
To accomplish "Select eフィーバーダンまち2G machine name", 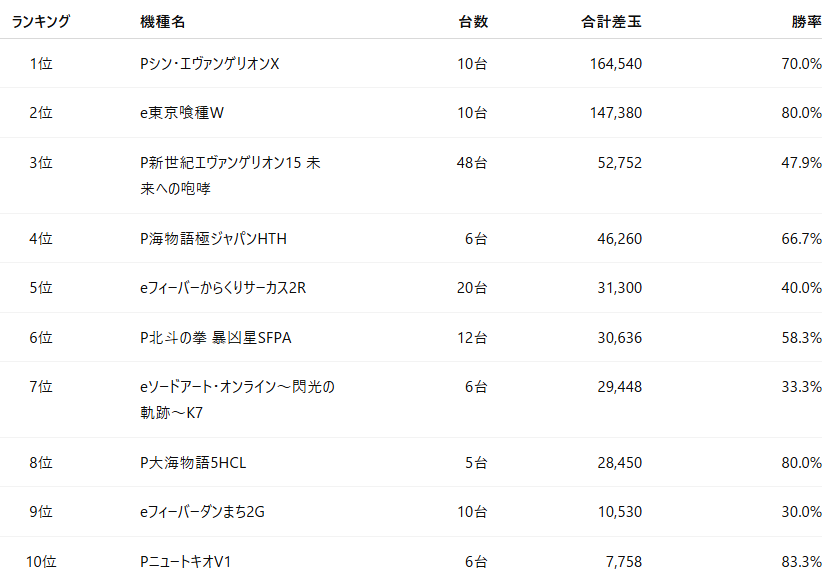I will point(202,512).
